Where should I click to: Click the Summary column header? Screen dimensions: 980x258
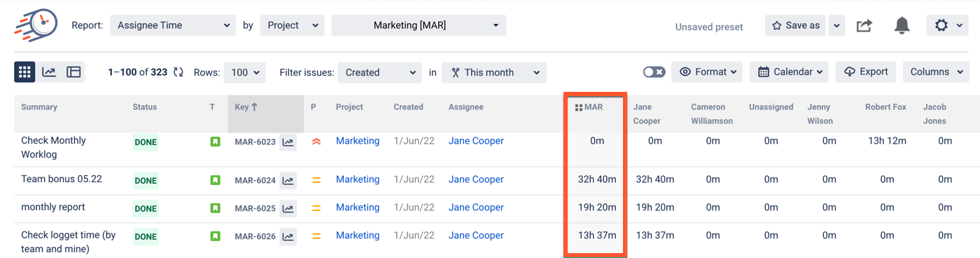(39, 107)
